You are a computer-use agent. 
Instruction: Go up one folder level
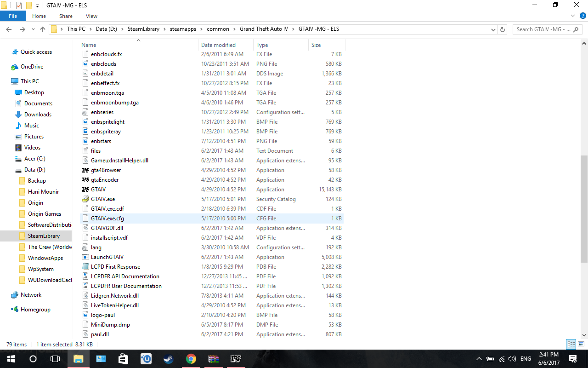tap(43, 29)
